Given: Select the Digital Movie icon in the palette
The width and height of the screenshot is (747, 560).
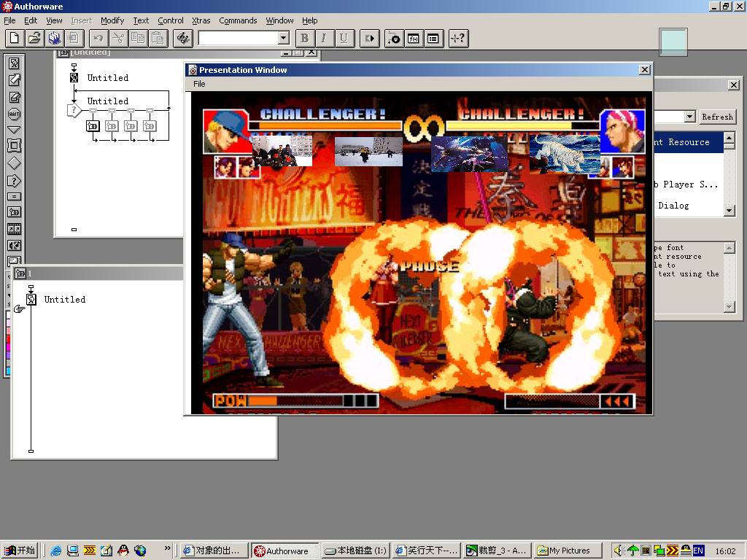Looking at the screenshot, I should tap(15, 229).
